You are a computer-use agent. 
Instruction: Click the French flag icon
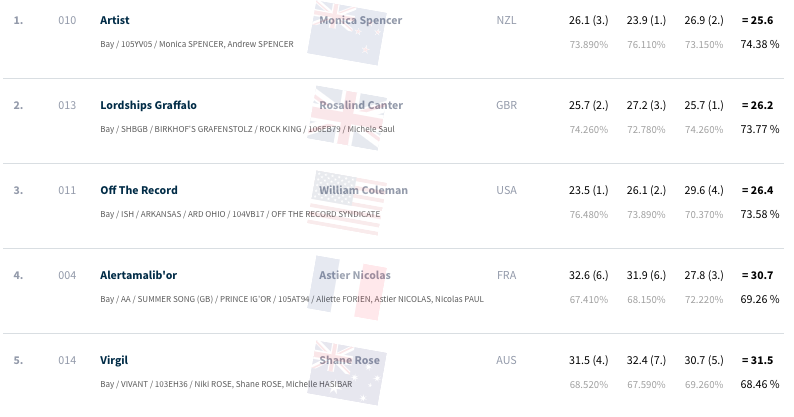[347, 288]
